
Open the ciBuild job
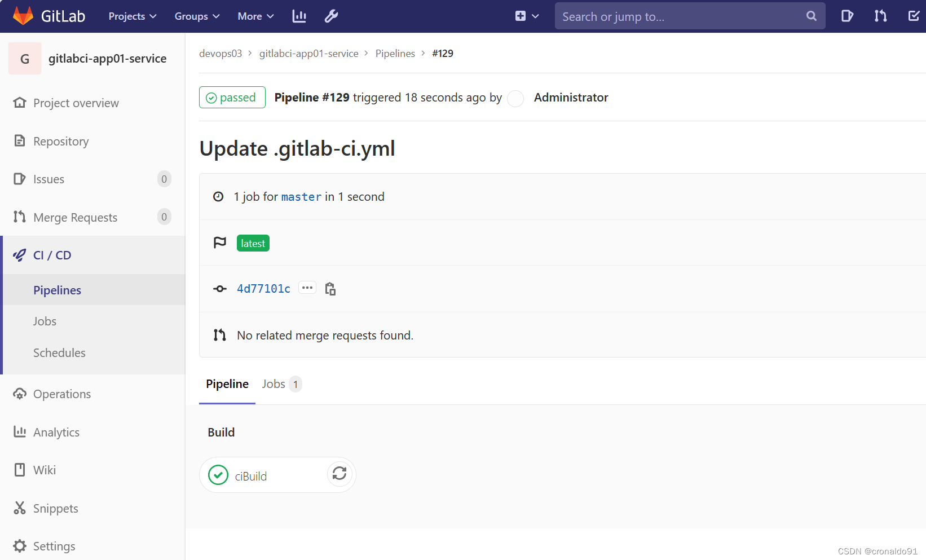(251, 476)
